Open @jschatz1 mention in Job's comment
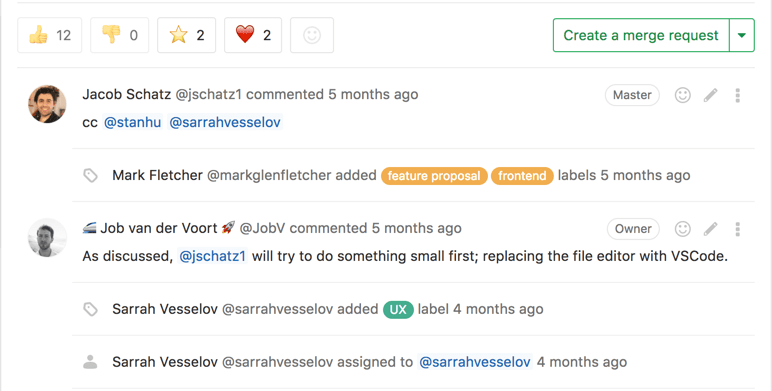The height and width of the screenshot is (391, 772). (212, 256)
